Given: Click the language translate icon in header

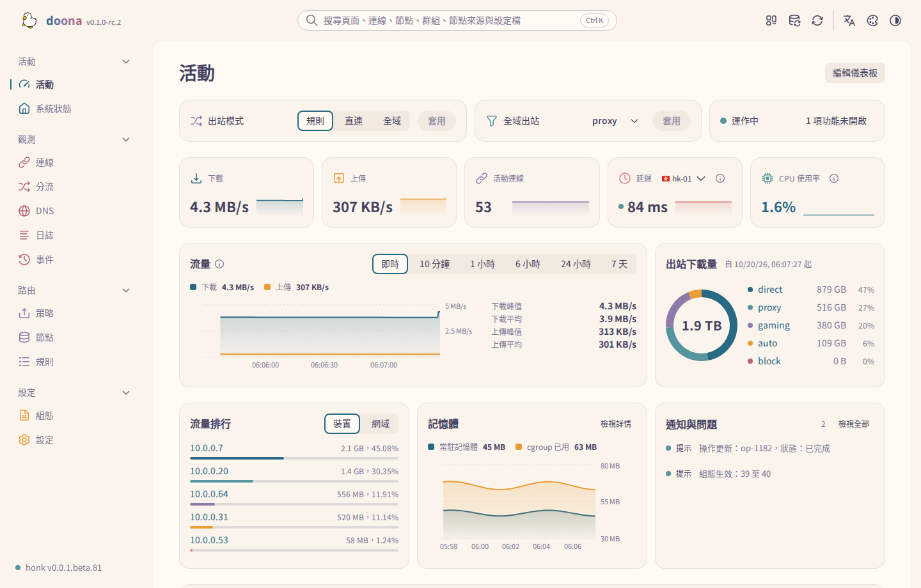Looking at the screenshot, I should (849, 20).
